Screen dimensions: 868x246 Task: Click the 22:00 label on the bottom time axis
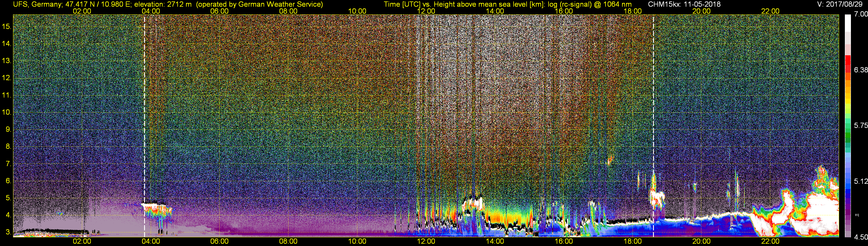770,242
